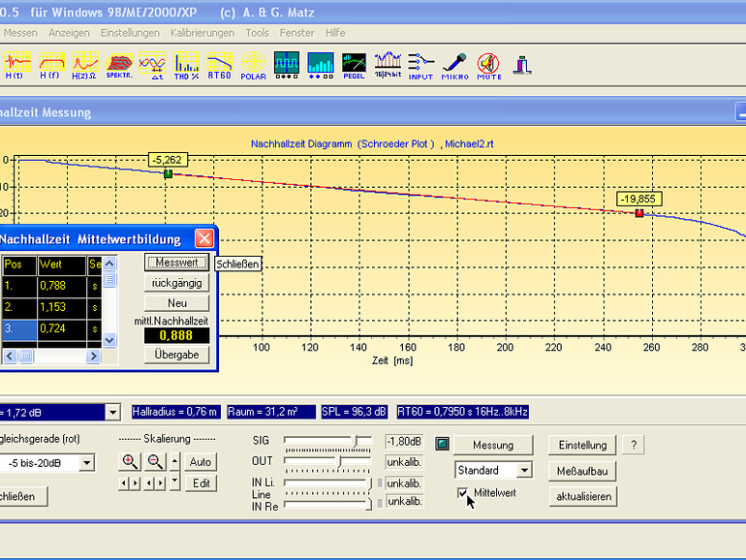The image size is (746, 560).
Task: Uncheck the Mittelwert checkbox
Action: pos(463,494)
